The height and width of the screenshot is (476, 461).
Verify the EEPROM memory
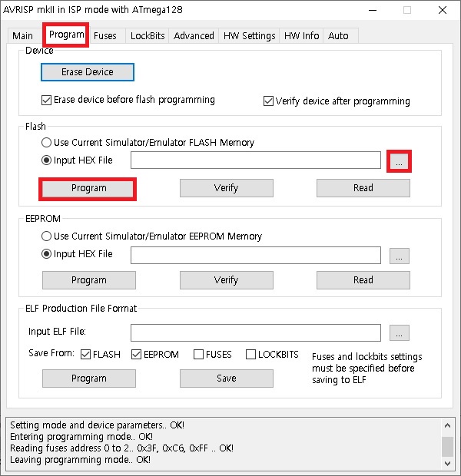coord(227,280)
